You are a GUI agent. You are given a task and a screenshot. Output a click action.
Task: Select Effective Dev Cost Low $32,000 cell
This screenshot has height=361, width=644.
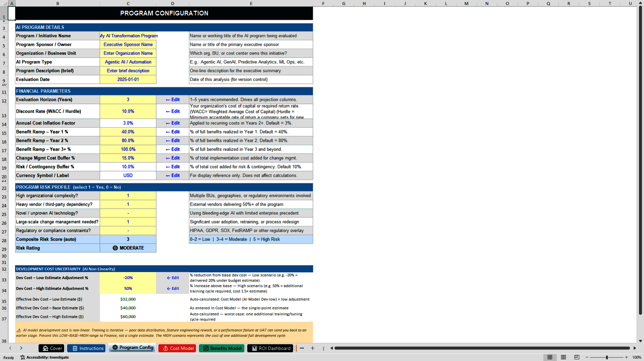(128, 299)
